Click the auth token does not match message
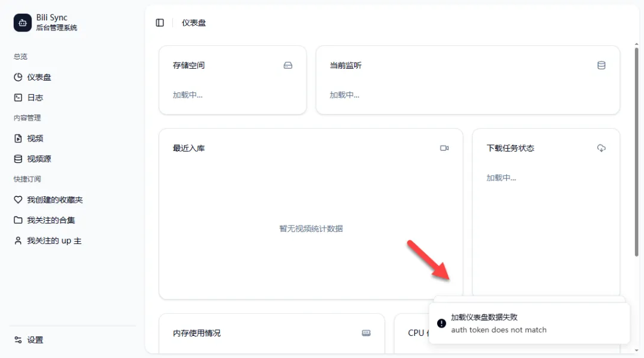 (x=499, y=329)
